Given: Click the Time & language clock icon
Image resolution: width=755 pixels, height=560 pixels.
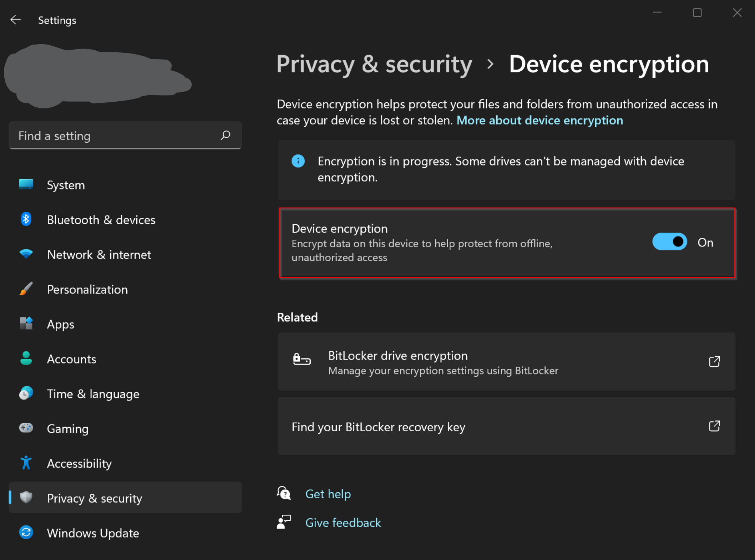Looking at the screenshot, I should pos(26,393).
